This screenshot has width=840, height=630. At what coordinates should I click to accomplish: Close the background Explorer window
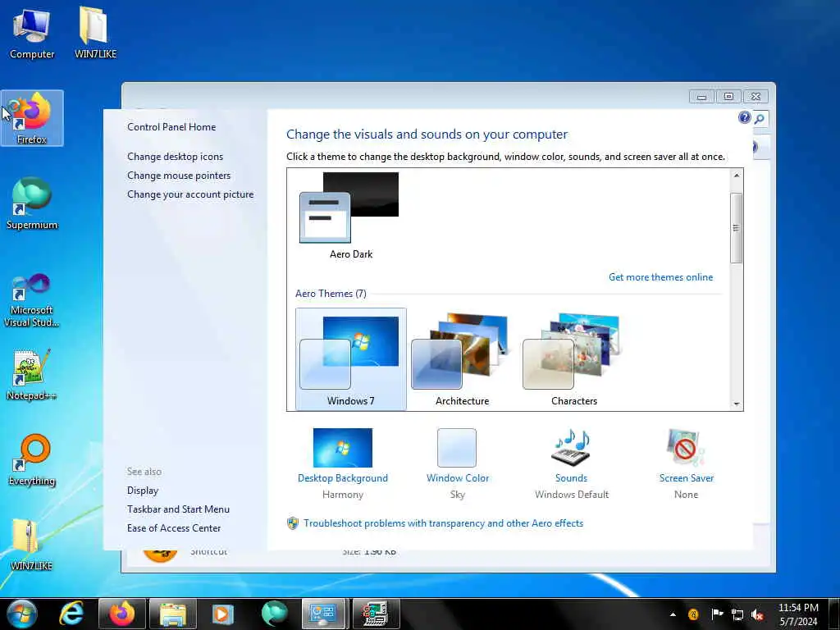756,97
